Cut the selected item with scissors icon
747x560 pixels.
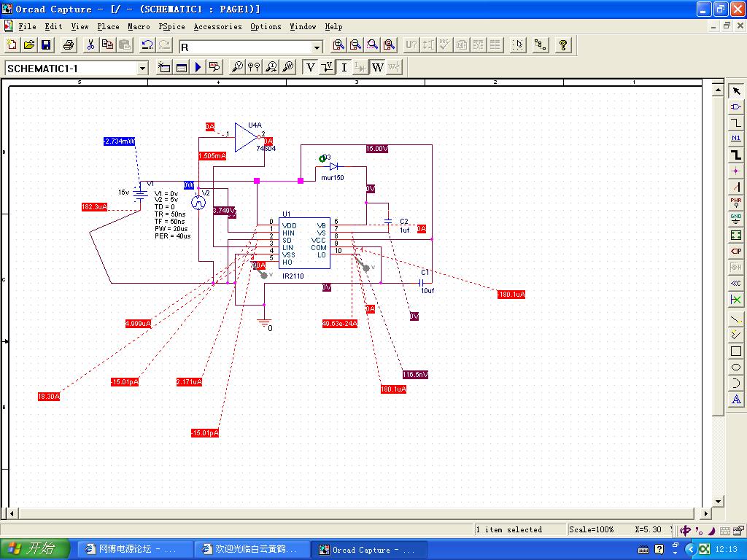[x=90, y=45]
